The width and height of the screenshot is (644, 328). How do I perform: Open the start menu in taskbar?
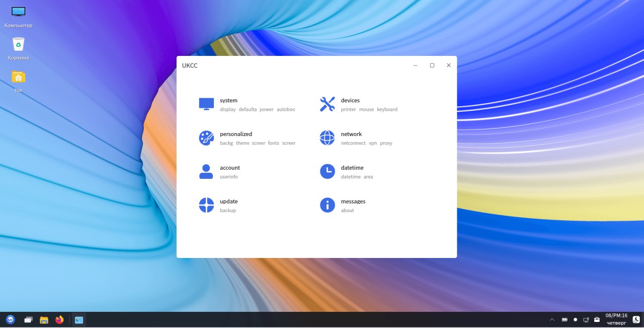coord(11,319)
